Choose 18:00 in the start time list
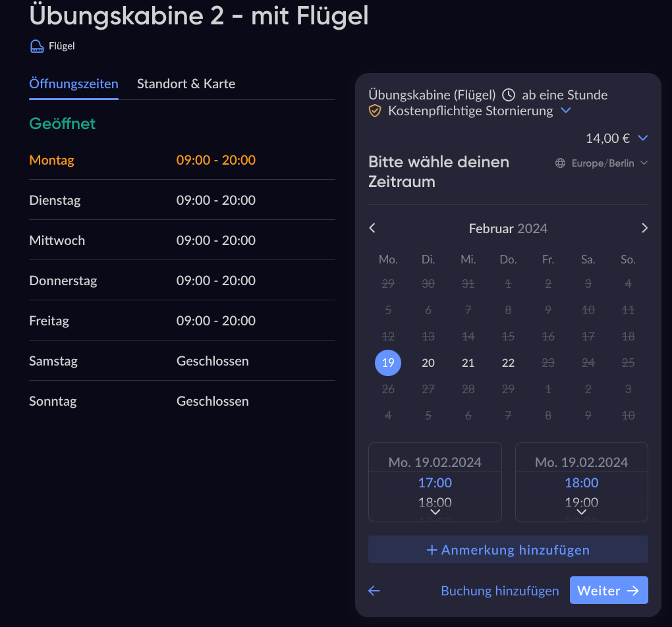This screenshot has height=627, width=672. 435,503
